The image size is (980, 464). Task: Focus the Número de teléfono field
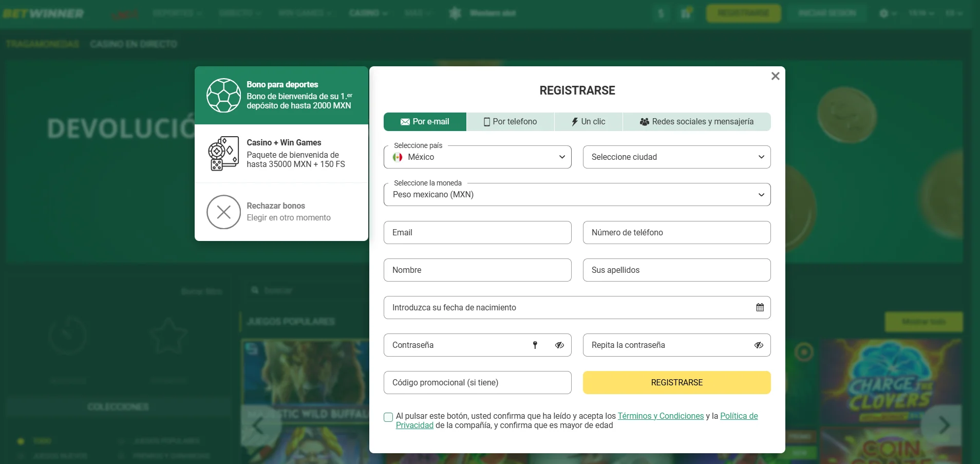(676, 232)
